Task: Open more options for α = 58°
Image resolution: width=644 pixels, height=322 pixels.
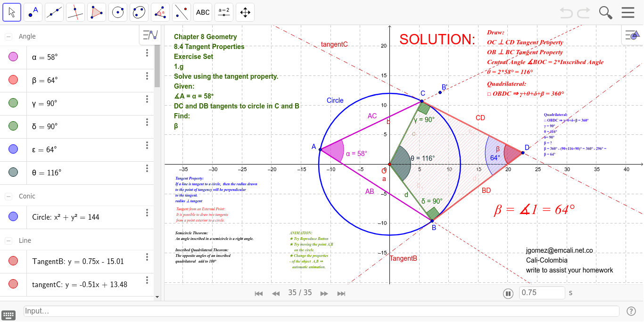Action: (x=147, y=53)
